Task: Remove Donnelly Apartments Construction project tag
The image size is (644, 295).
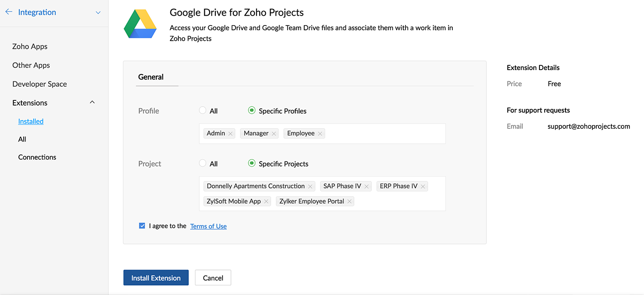Action: (310, 187)
